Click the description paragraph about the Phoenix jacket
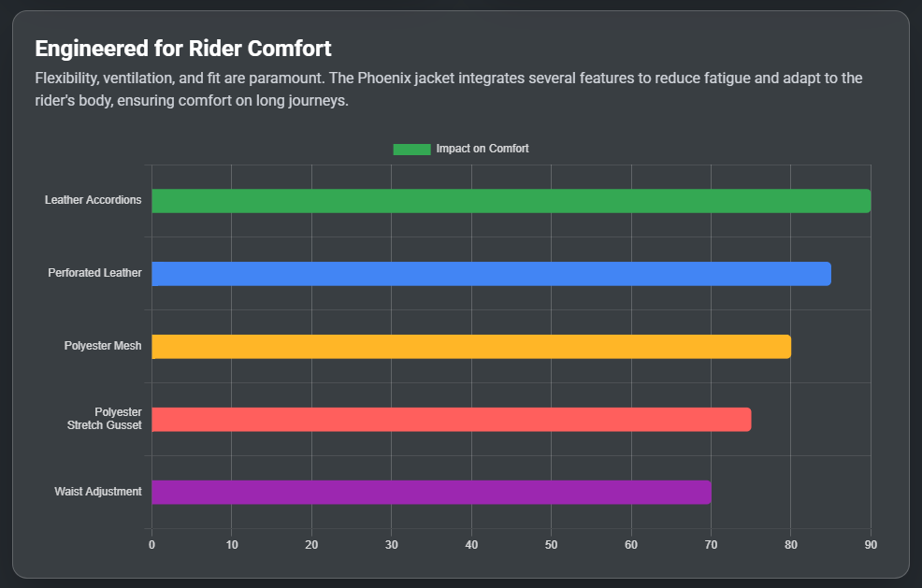 point(448,89)
